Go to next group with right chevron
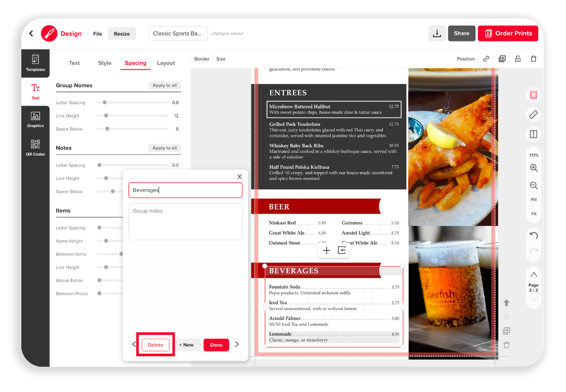 coord(237,344)
